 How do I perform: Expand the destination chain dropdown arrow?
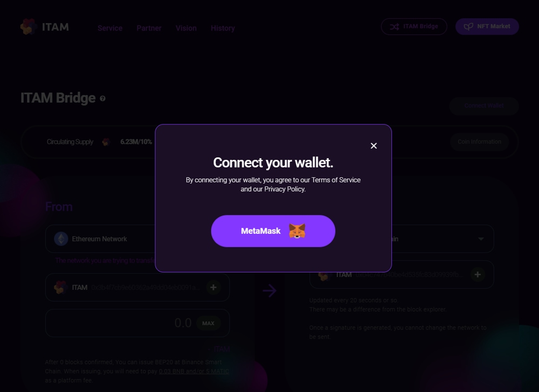point(481,239)
